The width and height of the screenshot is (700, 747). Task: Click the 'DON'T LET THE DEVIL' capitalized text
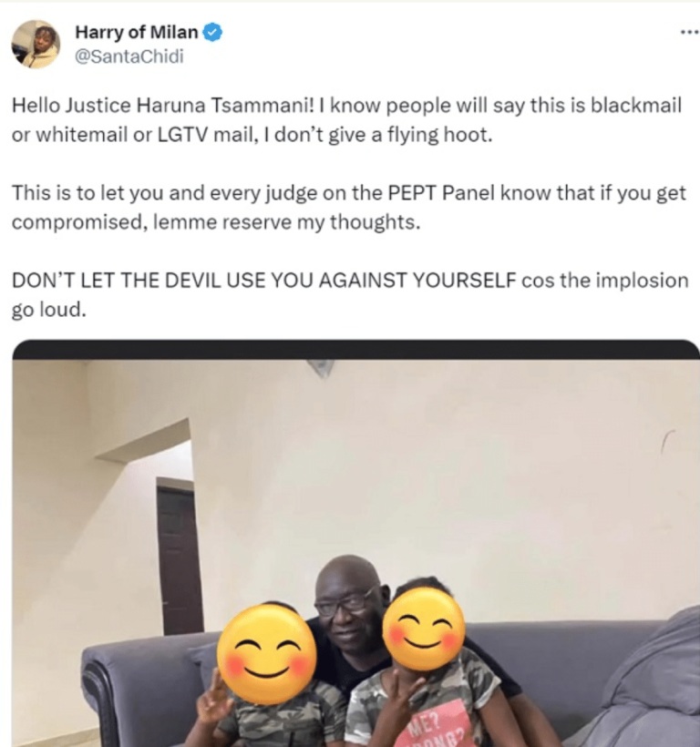[x=264, y=281]
